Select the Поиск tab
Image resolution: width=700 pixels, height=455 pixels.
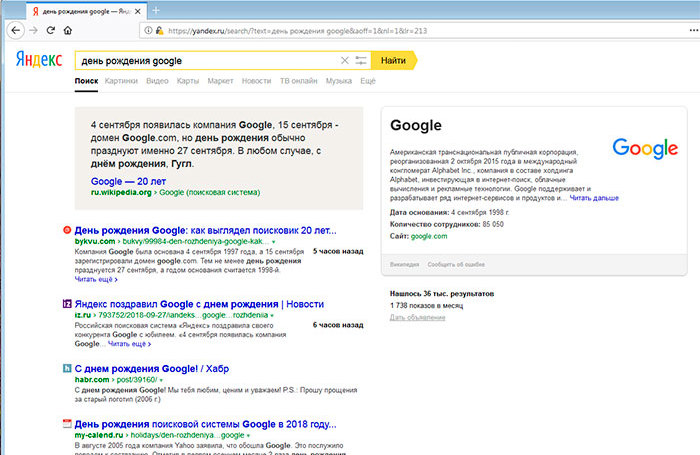click(86, 81)
